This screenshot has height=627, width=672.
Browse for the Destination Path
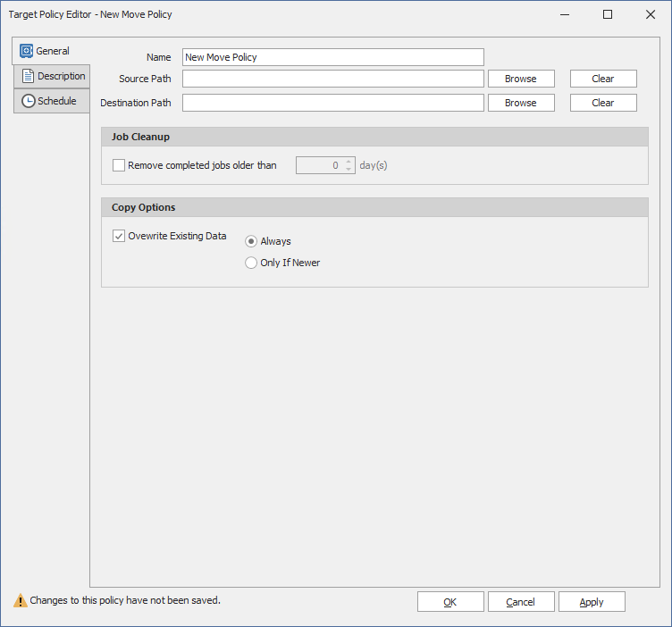tap(520, 103)
